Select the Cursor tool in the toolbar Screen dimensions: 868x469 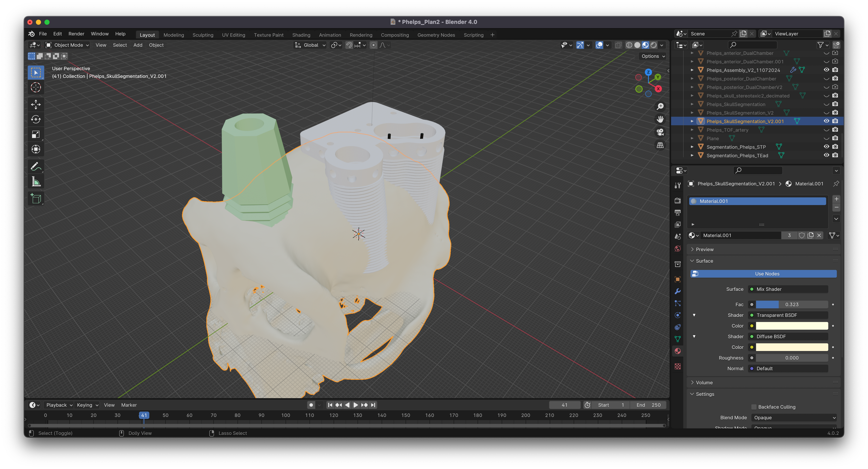pos(36,87)
